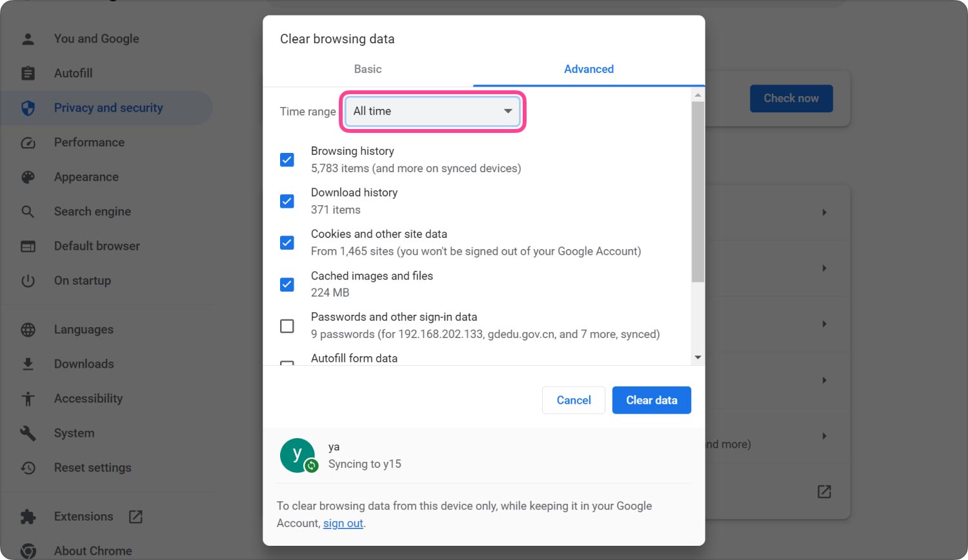Screen dimensions: 968x560
Task: Click the System wrench icon
Action: tap(28, 433)
